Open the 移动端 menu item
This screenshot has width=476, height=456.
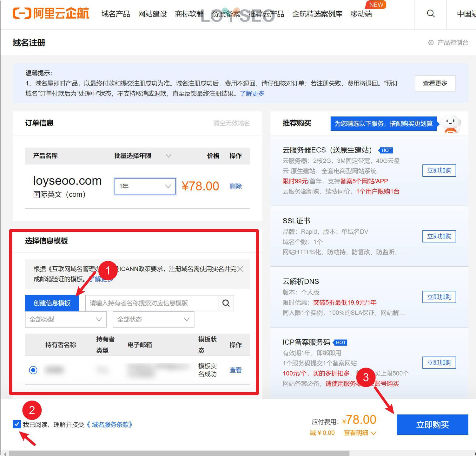tap(361, 14)
